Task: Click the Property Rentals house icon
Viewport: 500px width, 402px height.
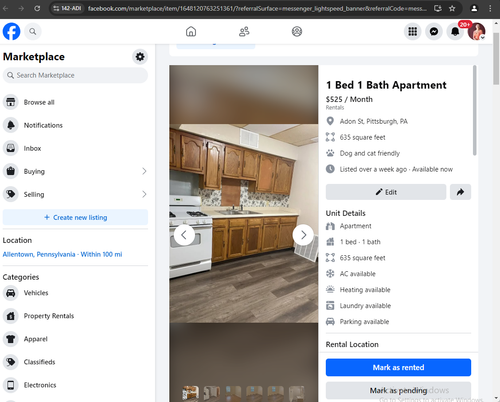Action: tap(11, 316)
